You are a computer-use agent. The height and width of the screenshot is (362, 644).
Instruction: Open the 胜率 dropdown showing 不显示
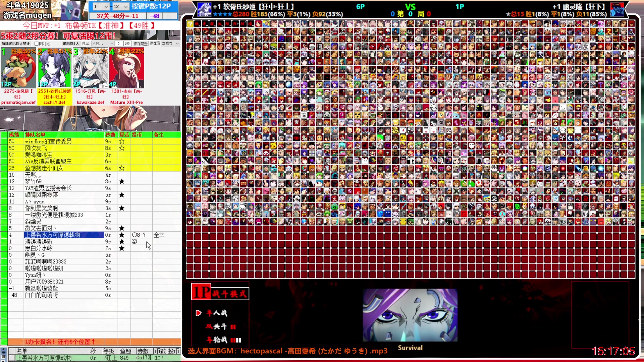click(103, 44)
